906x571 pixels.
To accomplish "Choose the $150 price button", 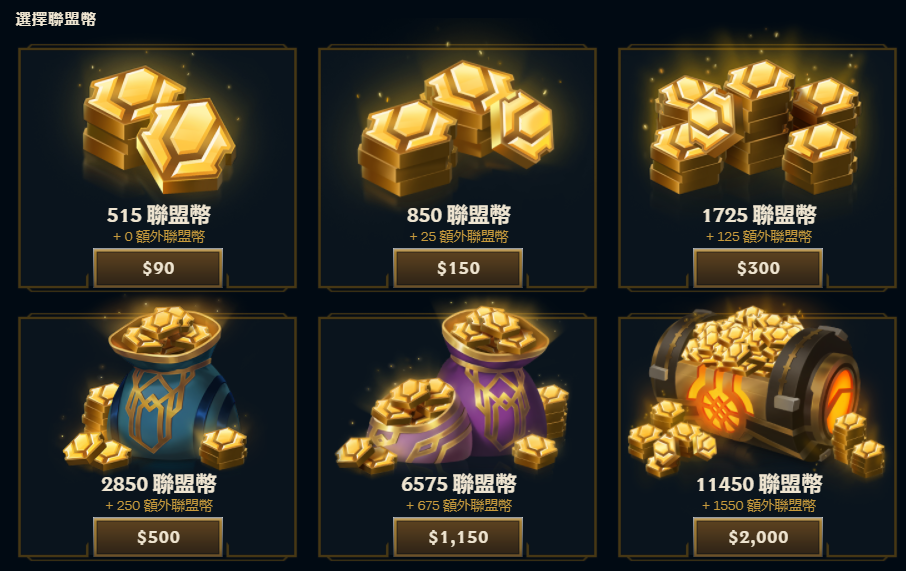I will (458, 268).
